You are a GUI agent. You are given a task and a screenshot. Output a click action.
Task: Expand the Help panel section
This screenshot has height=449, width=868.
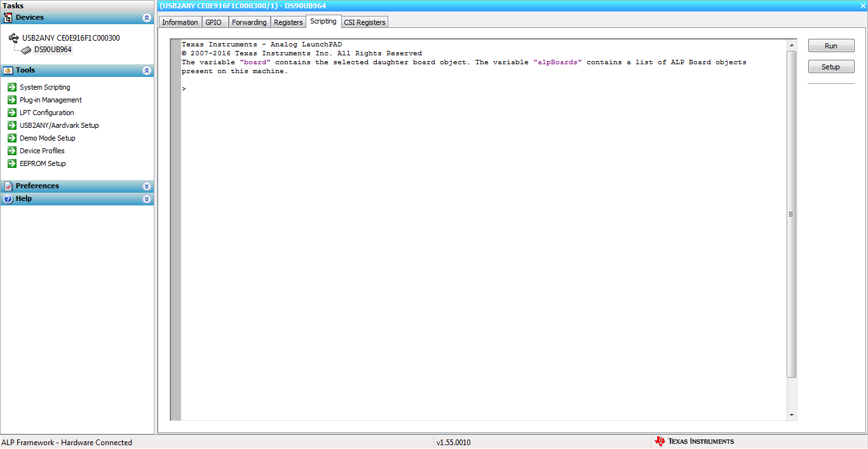click(147, 199)
